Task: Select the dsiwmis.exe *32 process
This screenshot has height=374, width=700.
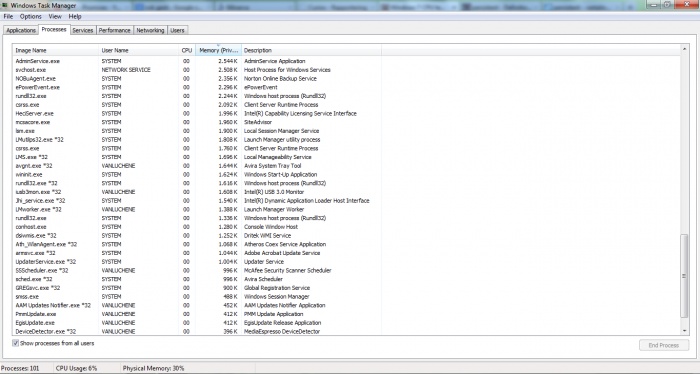Action: click(x=346, y=235)
